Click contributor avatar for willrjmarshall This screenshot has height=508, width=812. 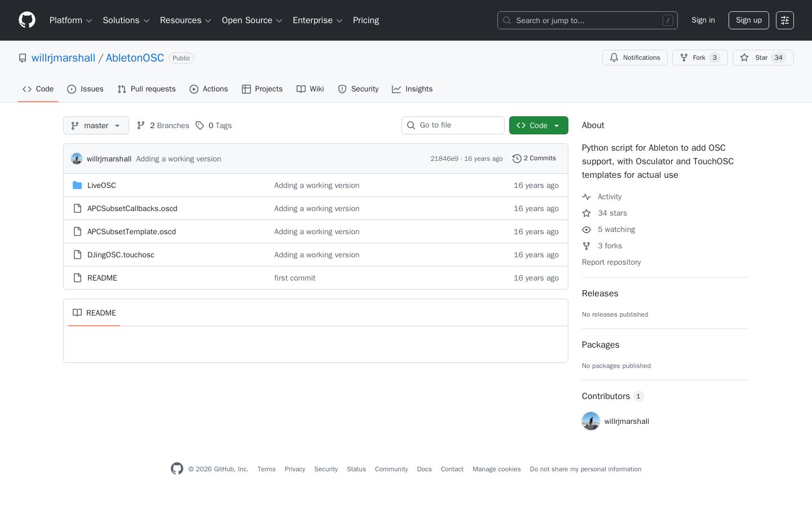click(591, 421)
